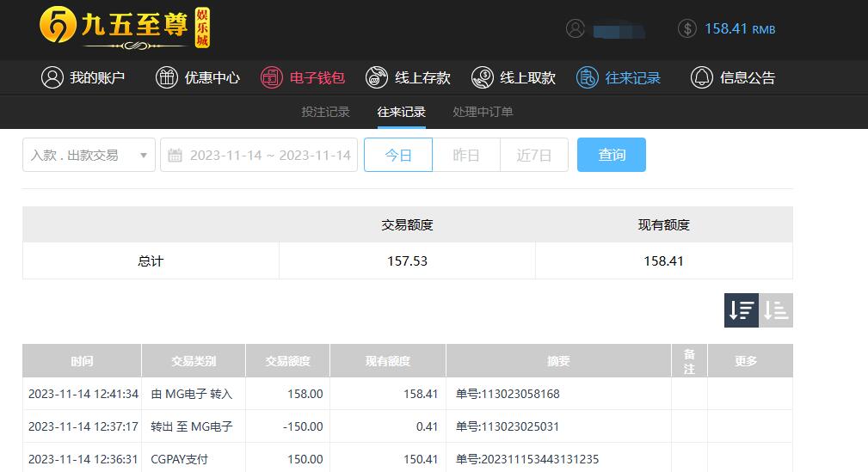
Task: Open 信息公告 bell notifications
Action: click(x=733, y=77)
